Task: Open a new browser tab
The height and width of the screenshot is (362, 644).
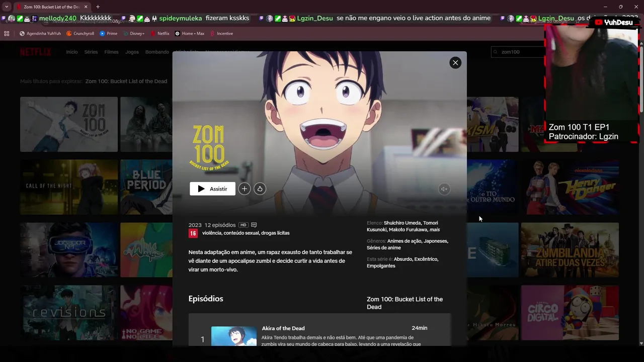Action: click(x=98, y=7)
